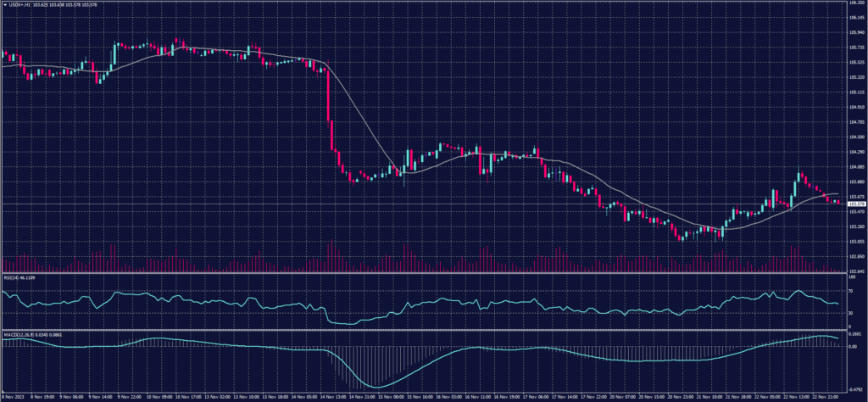Click the 22 Nov 21:00 time axis label

click(826, 396)
